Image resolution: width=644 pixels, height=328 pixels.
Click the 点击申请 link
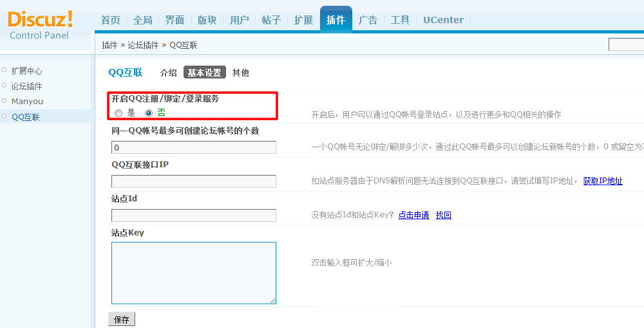coord(414,215)
